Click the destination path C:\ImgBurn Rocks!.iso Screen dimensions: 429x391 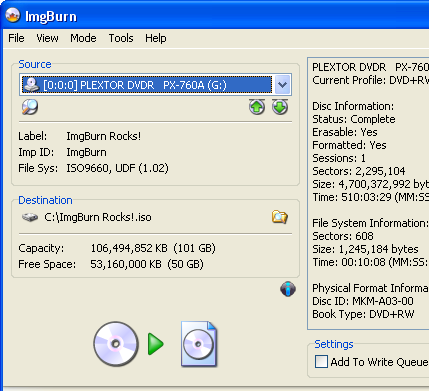point(98,217)
